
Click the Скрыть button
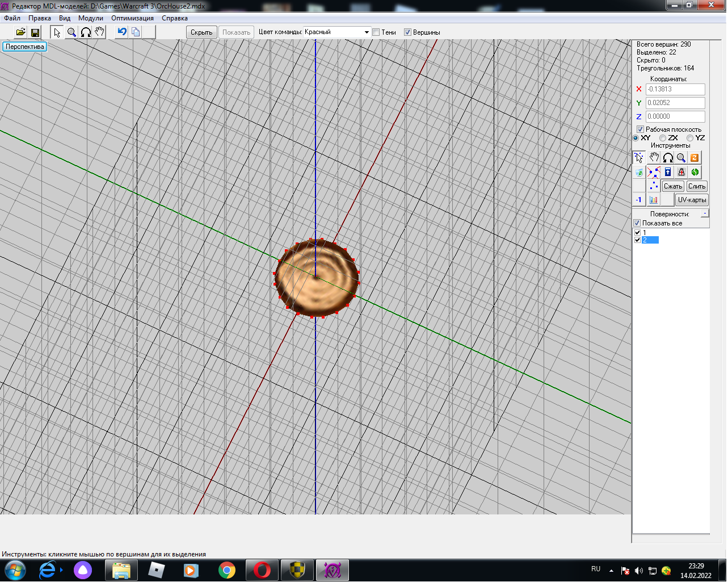(201, 32)
